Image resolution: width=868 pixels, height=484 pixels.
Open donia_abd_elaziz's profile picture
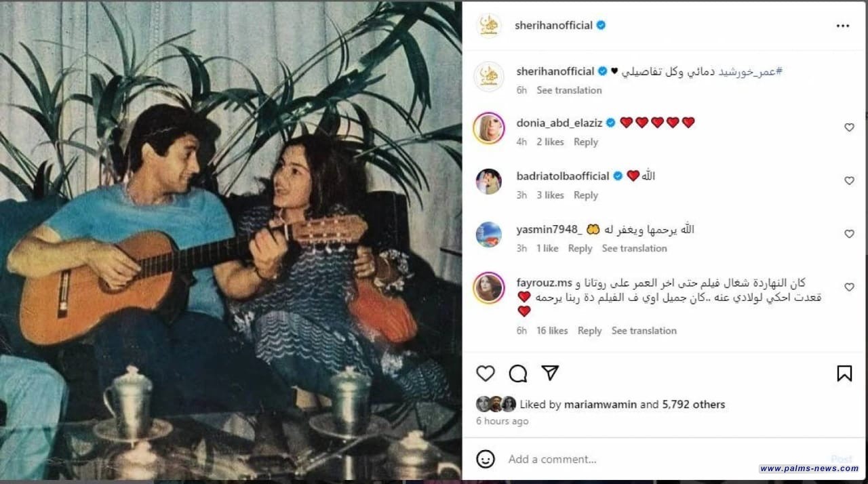[489, 128]
